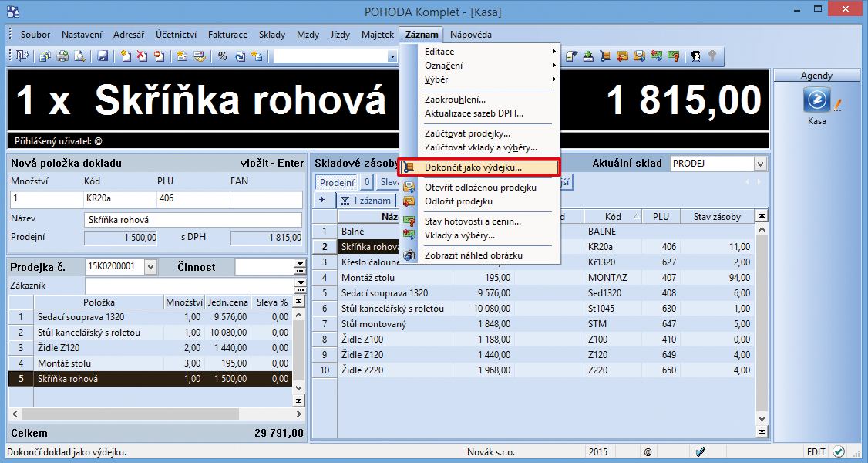
Task: Select Montáž stolu in stock table
Action: point(533,278)
